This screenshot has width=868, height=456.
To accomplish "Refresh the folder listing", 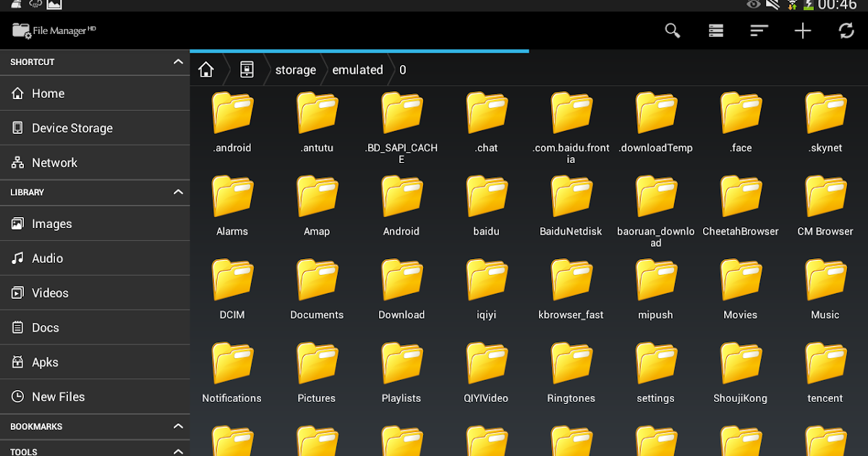I will (x=846, y=30).
